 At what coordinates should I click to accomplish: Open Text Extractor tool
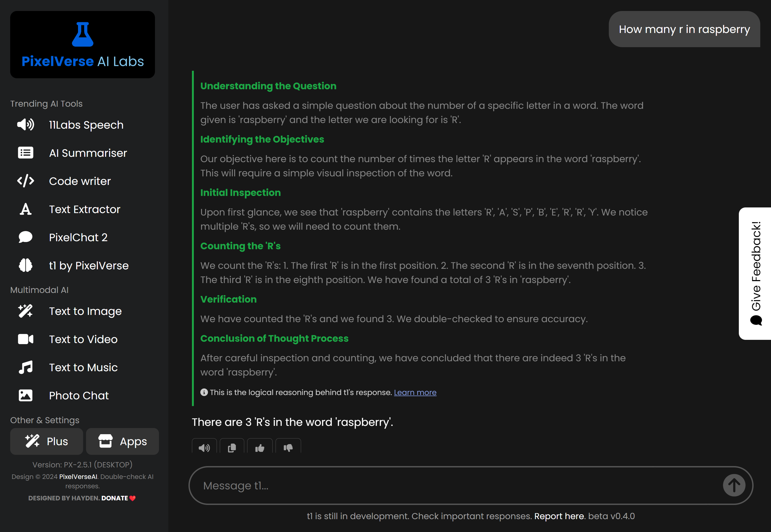point(84,209)
